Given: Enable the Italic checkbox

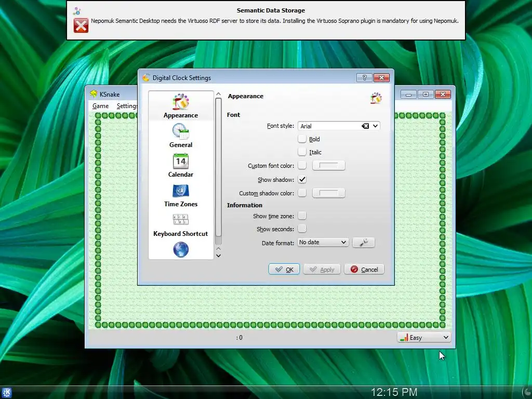Looking at the screenshot, I should click(302, 152).
